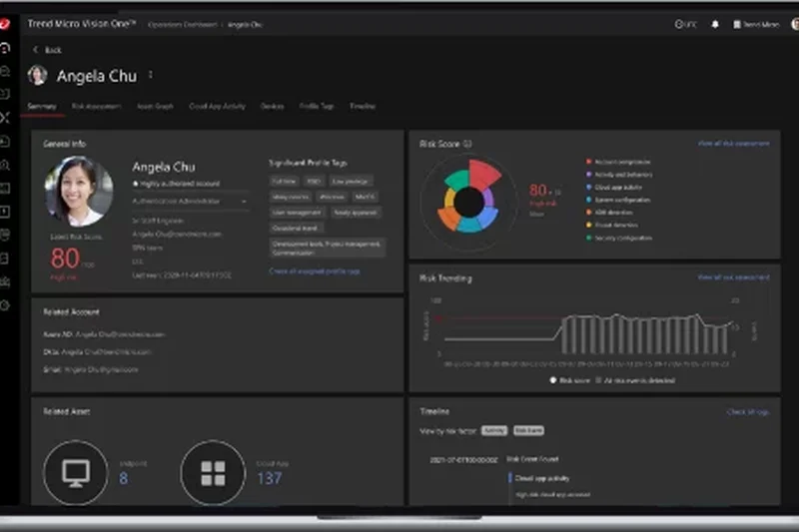Click the yellow Threat detection legend dot
The width and height of the screenshot is (799, 532).
tap(589, 225)
